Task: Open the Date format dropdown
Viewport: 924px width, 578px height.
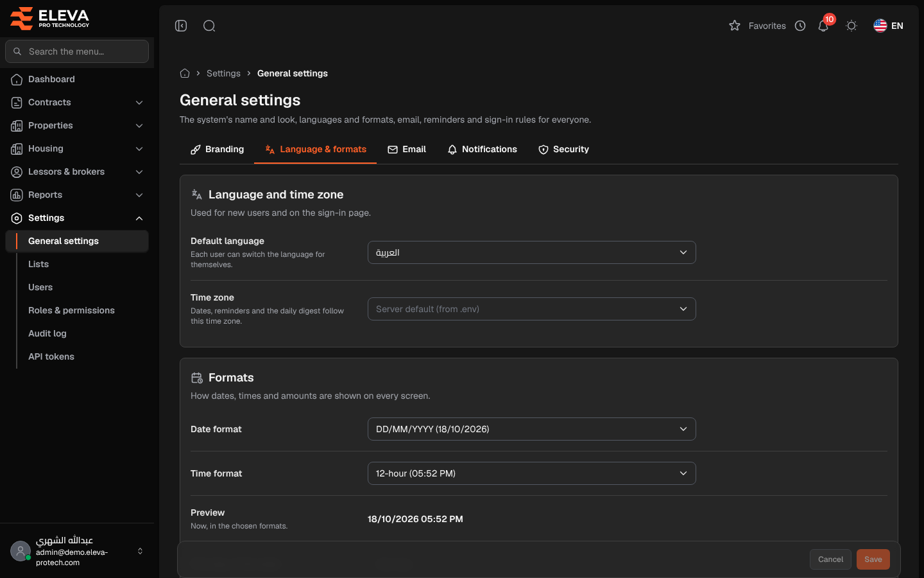Action: click(x=531, y=429)
